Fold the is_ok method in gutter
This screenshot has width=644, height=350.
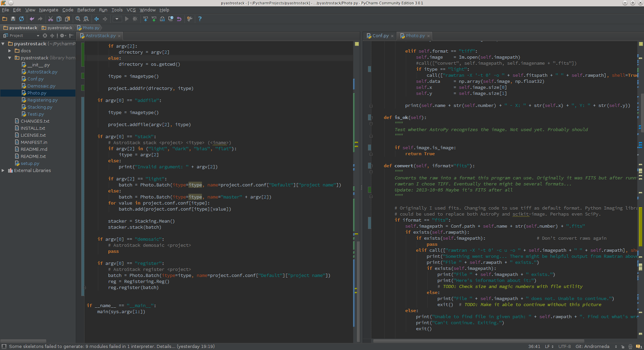[371, 117]
